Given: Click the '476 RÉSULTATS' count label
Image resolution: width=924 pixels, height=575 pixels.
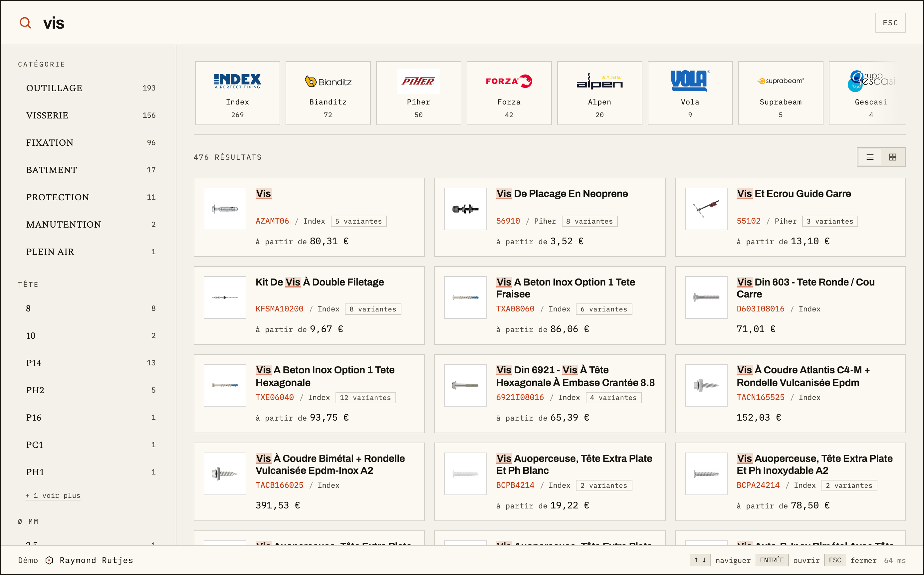Looking at the screenshot, I should coord(227,157).
